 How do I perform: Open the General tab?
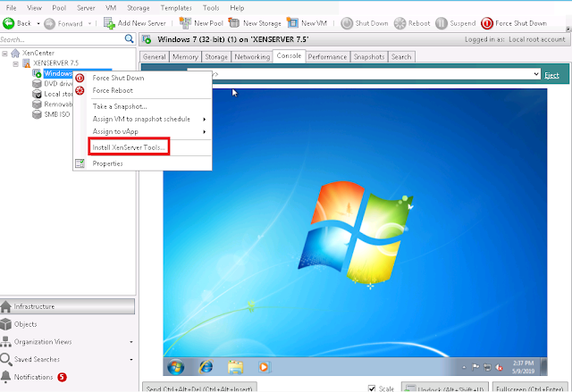click(x=155, y=57)
